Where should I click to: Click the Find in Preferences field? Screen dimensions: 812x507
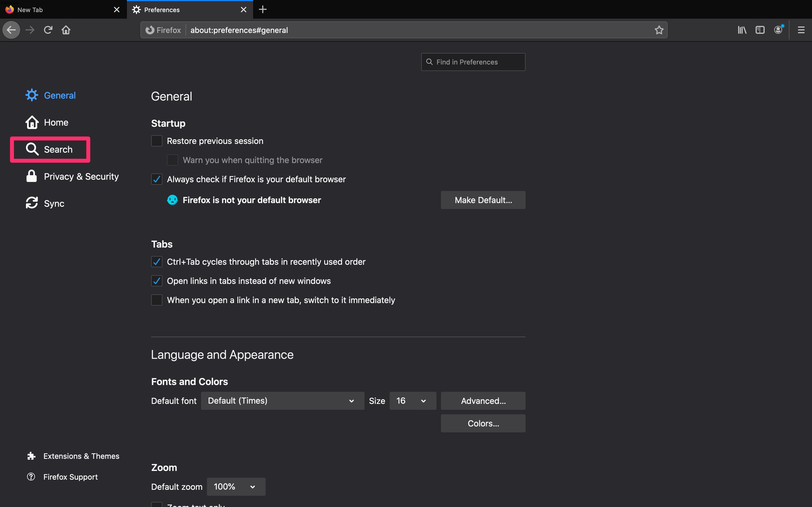pyautogui.click(x=473, y=62)
